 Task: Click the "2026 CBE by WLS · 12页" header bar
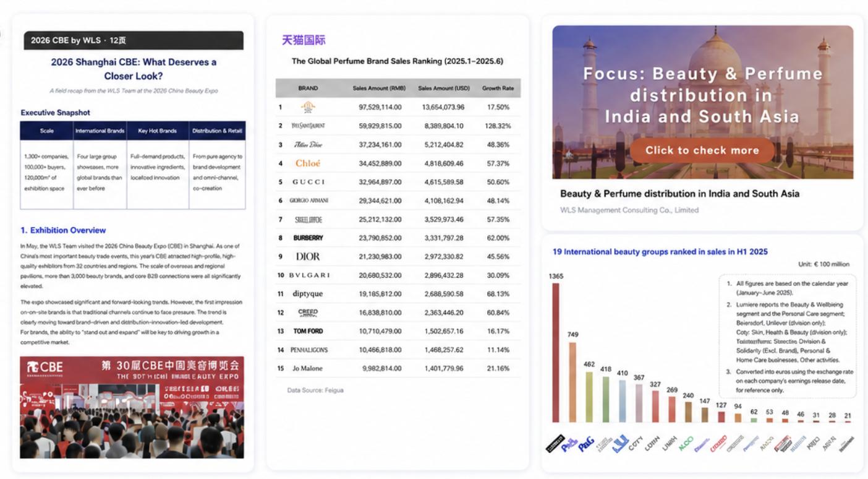click(134, 40)
